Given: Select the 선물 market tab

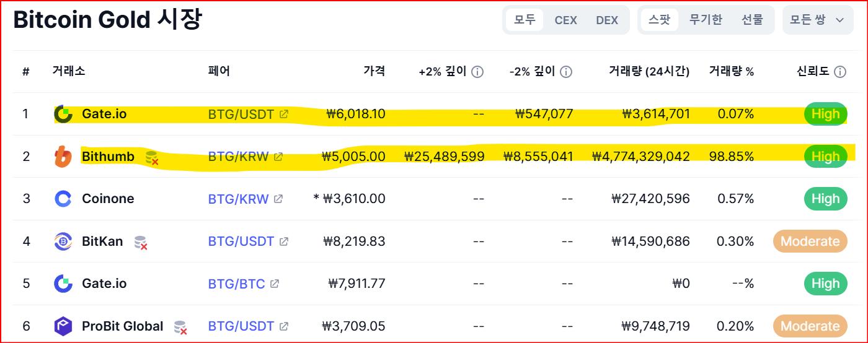Looking at the screenshot, I should pyautogui.click(x=752, y=20).
